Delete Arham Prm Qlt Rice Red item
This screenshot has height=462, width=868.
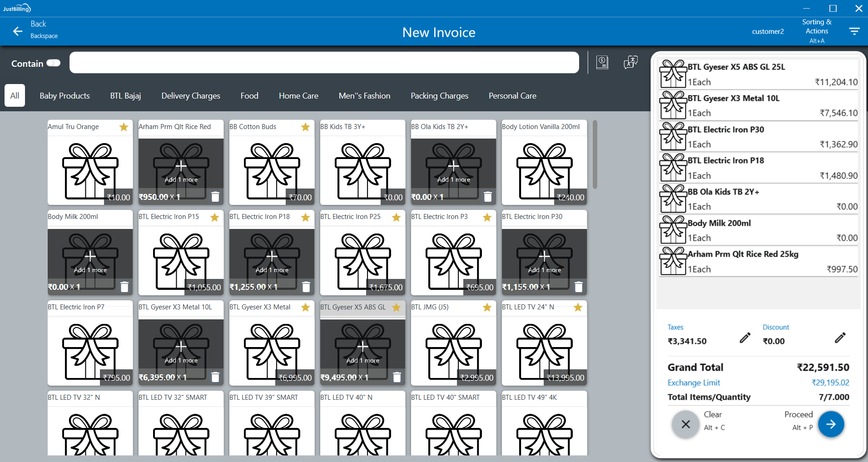(x=215, y=197)
